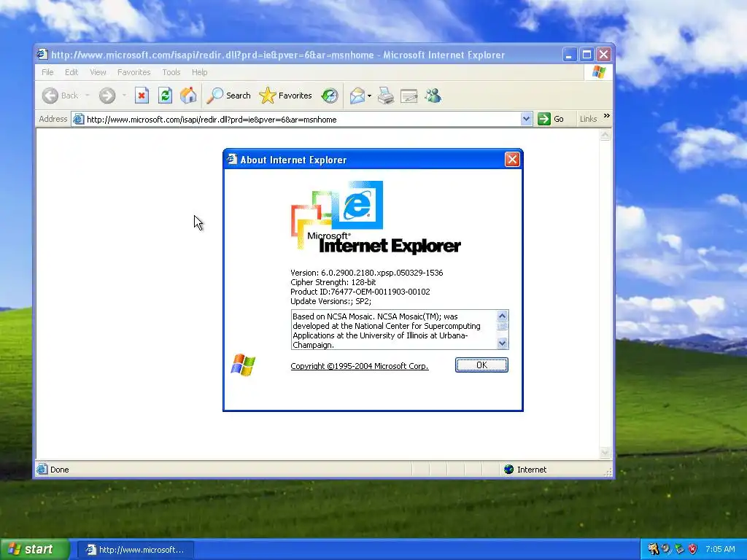Screen dimensions: 747x560
Task: Click the IE icon in browser title bar
Action: point(42,54)
